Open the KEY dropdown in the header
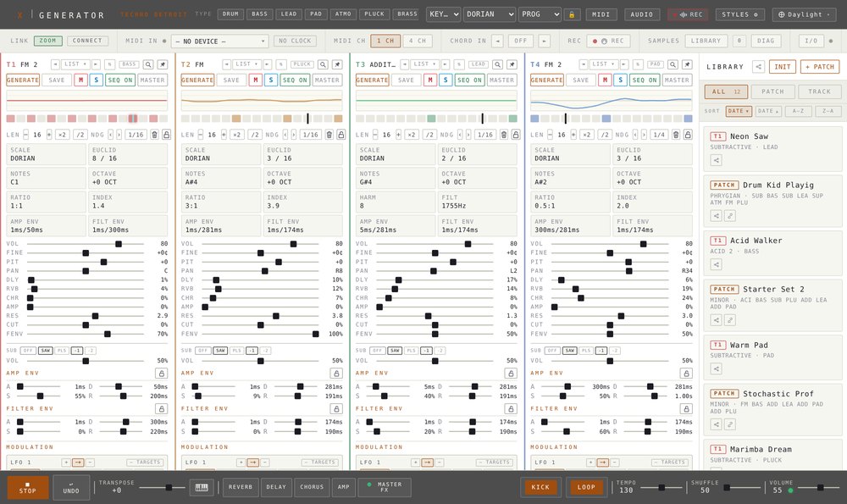This screenshot has width=847, height=504. pos(444,14)
